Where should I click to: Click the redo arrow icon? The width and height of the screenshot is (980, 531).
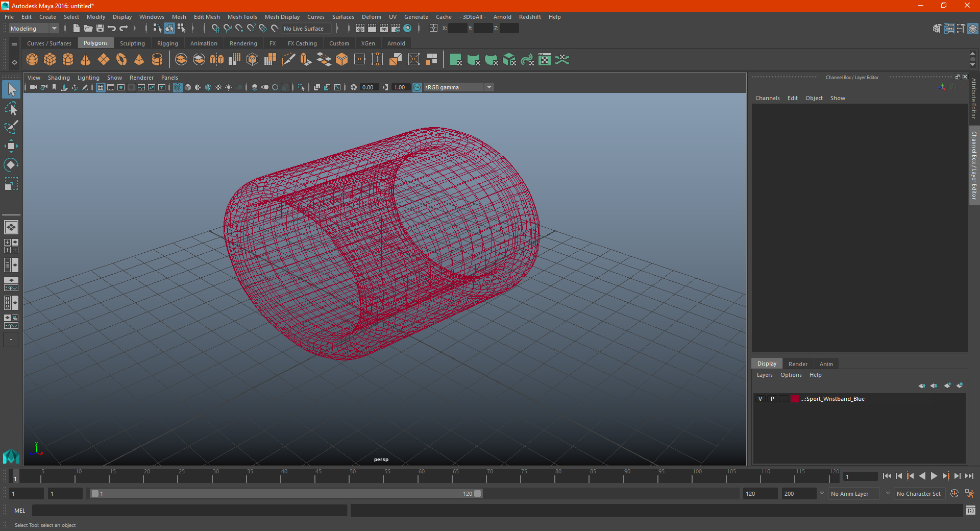point(124,29)
